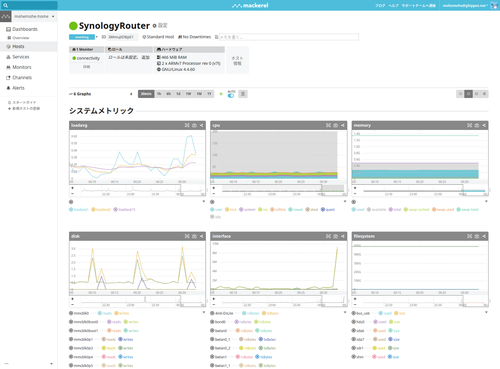Toggle cpu guest series visibility
The width and height of the screenshot is (500, 369).
point(328,210)
